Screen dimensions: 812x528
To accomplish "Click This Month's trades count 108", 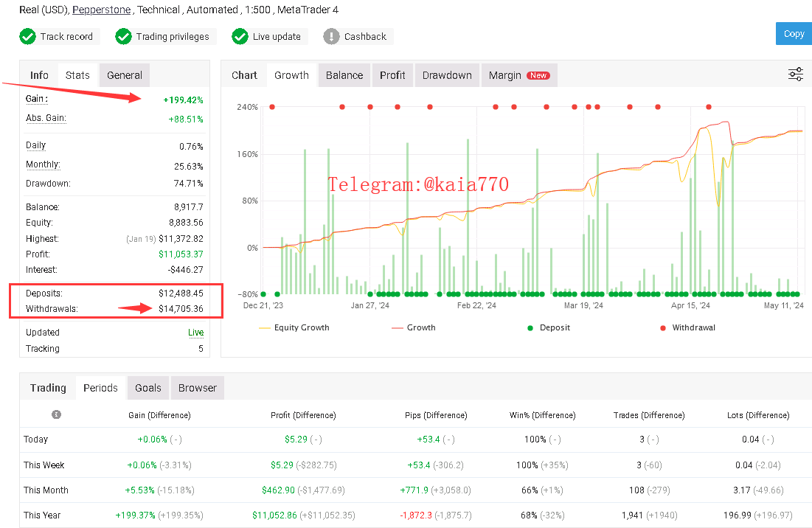I will pos(636,490).
